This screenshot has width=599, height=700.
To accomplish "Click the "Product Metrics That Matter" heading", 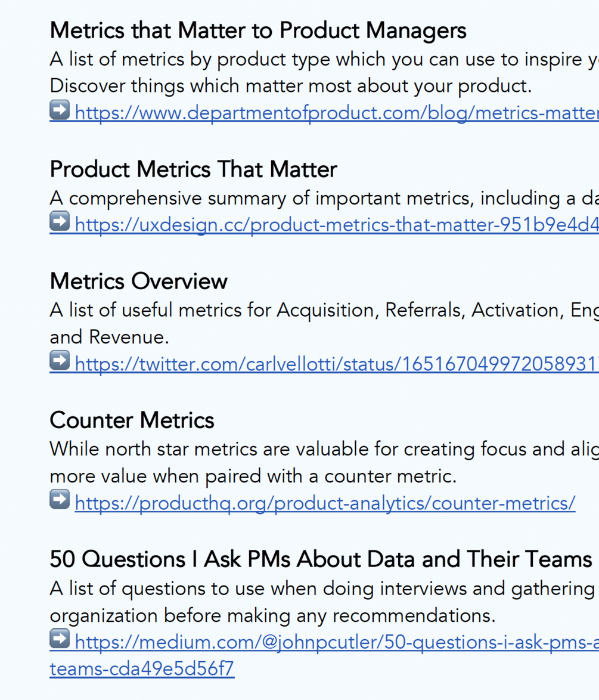I will click(193, 170).
